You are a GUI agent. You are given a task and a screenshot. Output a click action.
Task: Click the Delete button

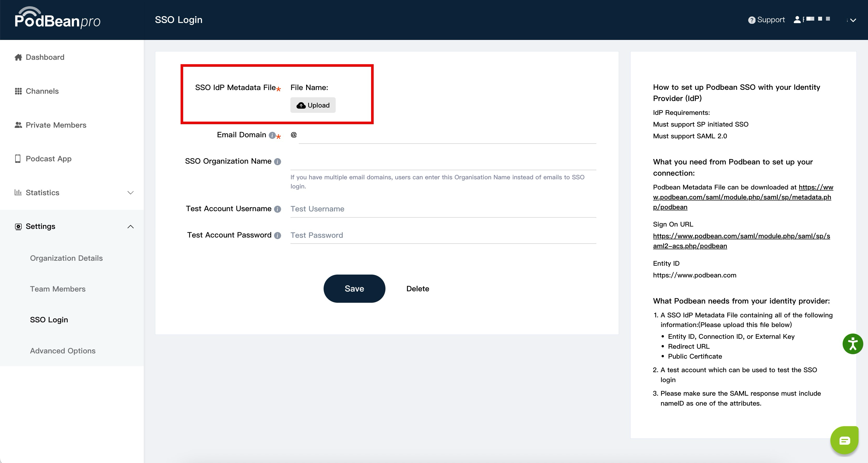[x=418, y=289]
